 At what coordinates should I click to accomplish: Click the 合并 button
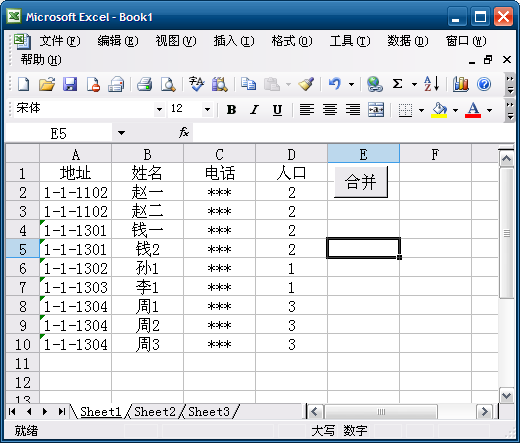[361, 182]
